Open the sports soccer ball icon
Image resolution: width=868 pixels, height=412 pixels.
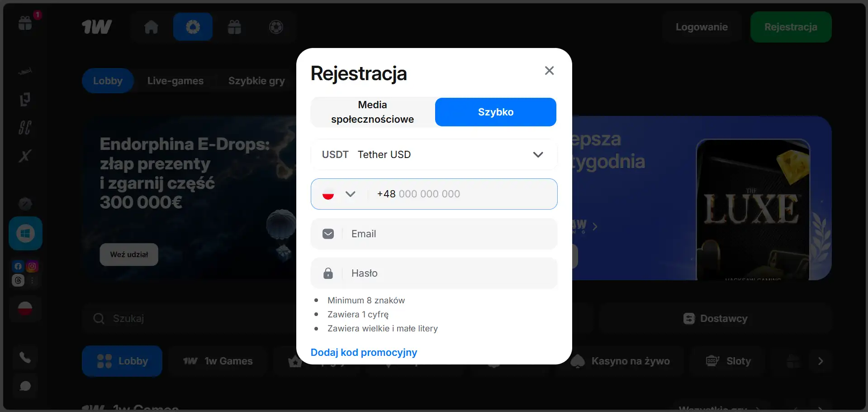pos(276,27)
